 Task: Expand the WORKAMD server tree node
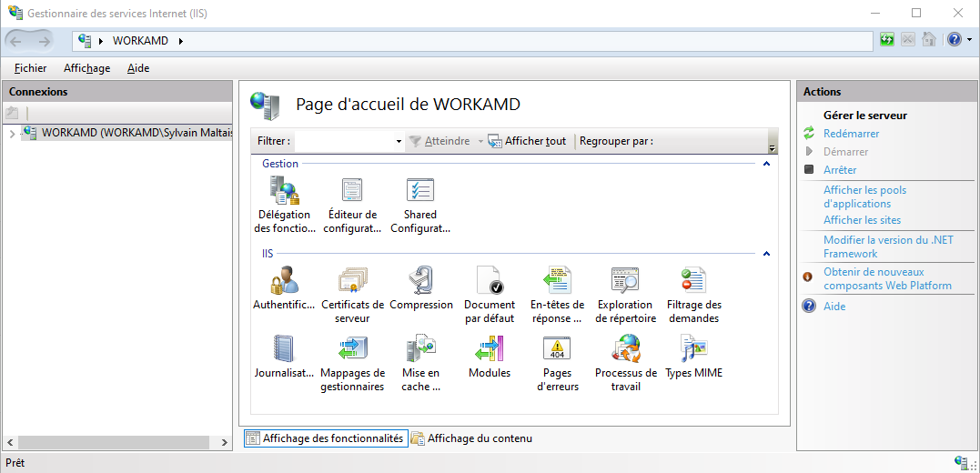tap(12, 134)
